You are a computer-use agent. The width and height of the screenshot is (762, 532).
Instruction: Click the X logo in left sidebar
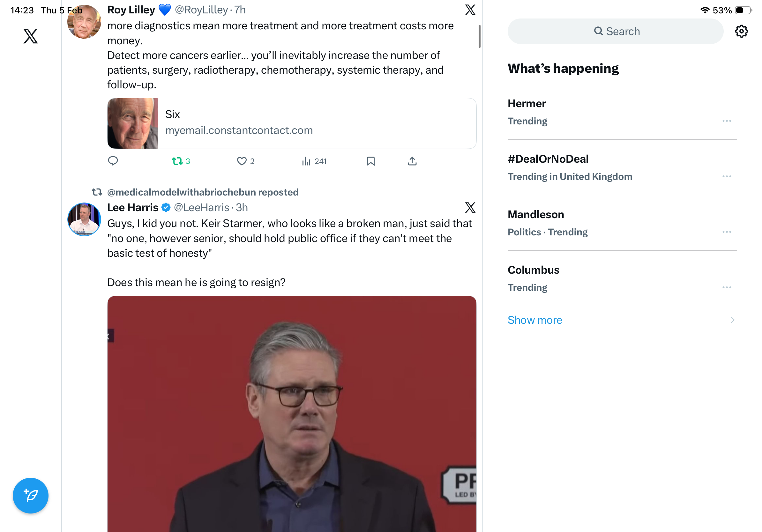[x=31, y=36]
